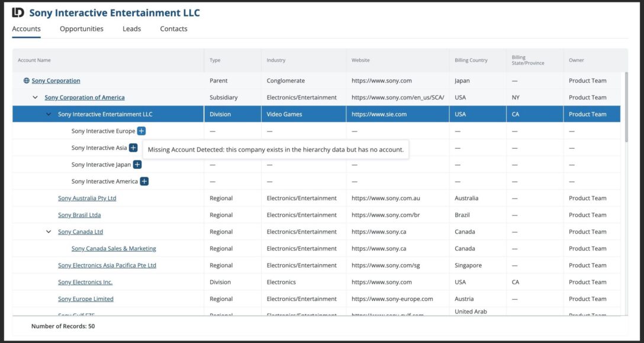
Task: Switch to the Opportunities tab
Action: click(x=81, y=28)
